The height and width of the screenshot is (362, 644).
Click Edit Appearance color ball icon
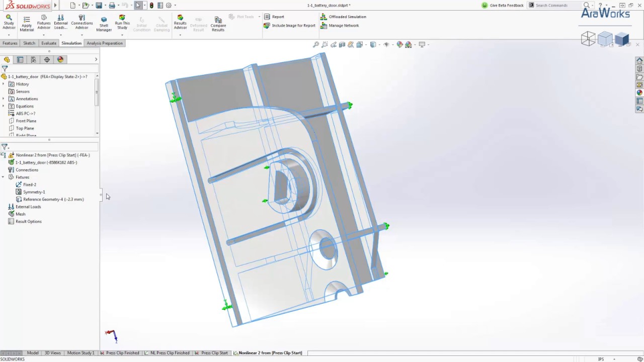399,45
